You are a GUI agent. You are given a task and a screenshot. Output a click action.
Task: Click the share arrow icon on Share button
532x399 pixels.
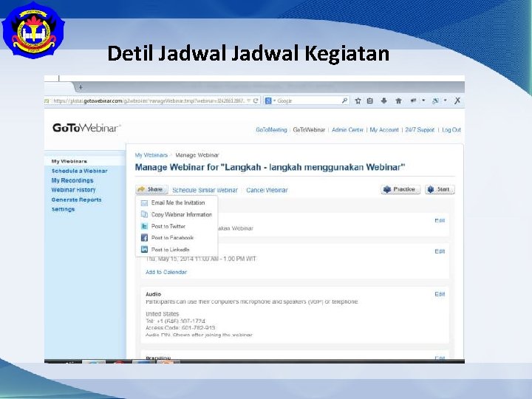[141, 189]
